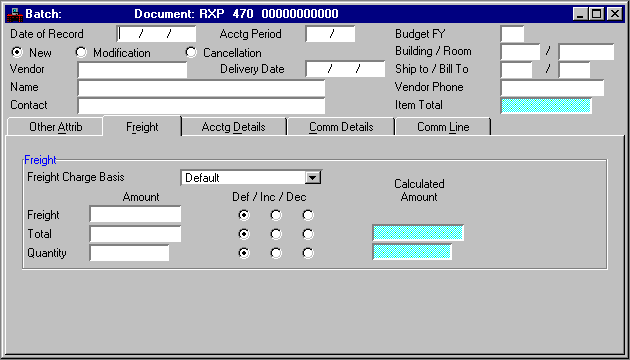Viewport: 630px width, 360px height.
Task: Click the Vendor input field
Action: 132,70
